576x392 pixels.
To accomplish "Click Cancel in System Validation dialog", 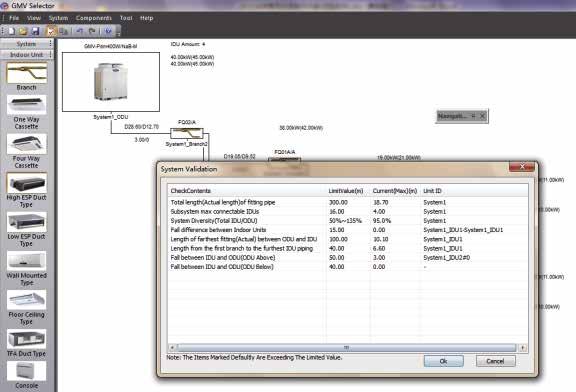I will coord(495,361).
